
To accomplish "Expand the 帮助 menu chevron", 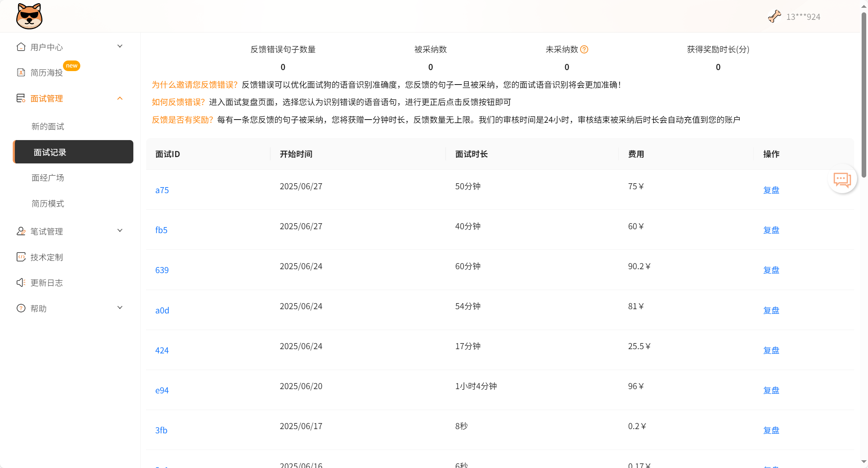I will [x=120, y=308].
